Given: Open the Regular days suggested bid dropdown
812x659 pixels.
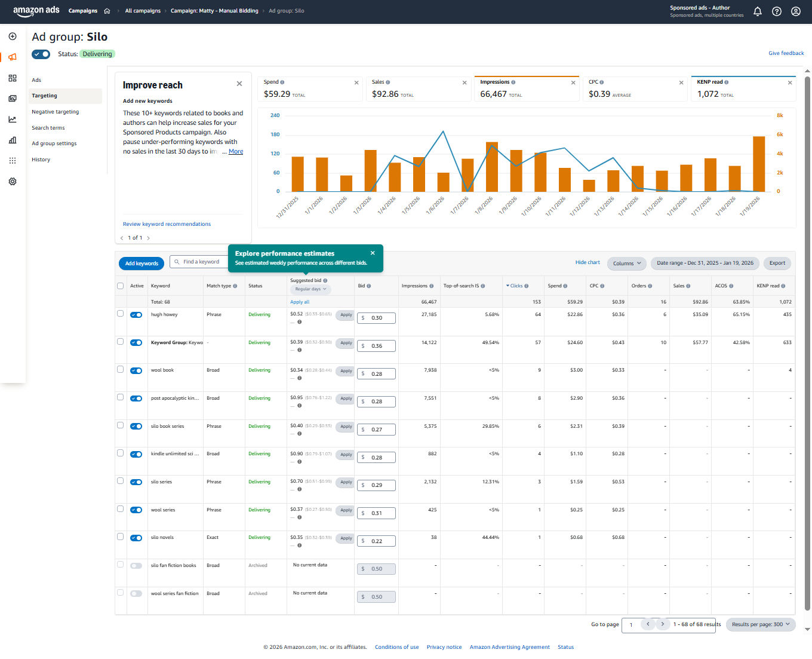Looking at the screenshot, I should [x=310, y=289].
